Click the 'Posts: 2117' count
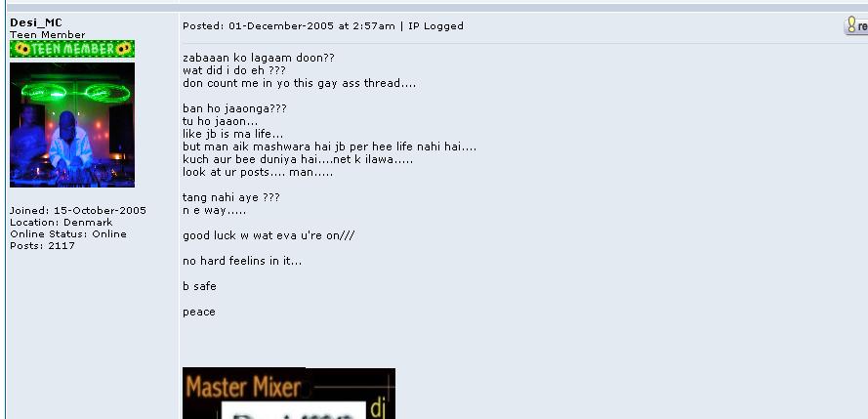The width and height of the screenshot is (868, 419). pos(42,245)
